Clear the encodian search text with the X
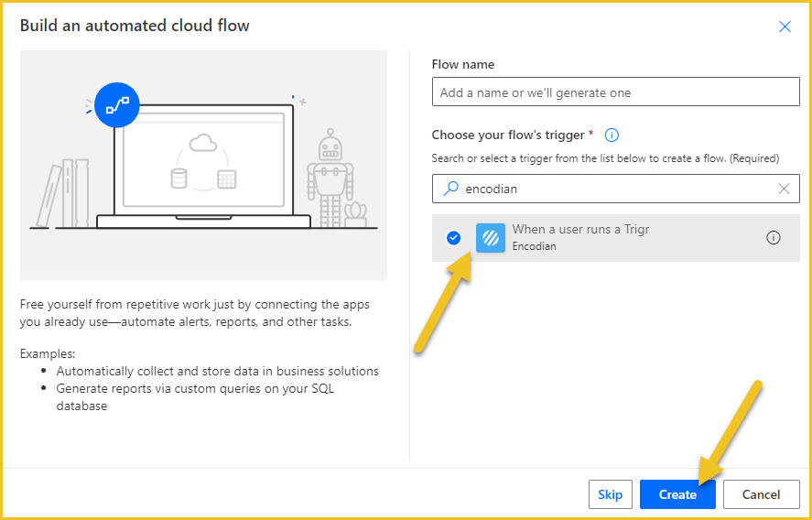 click(784, 189)
